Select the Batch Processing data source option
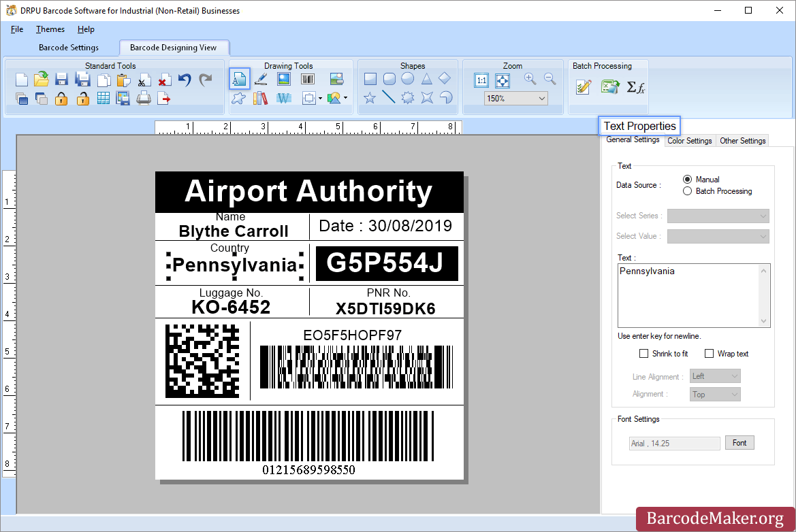Screen dimensions: 796x532 (687, 191)
